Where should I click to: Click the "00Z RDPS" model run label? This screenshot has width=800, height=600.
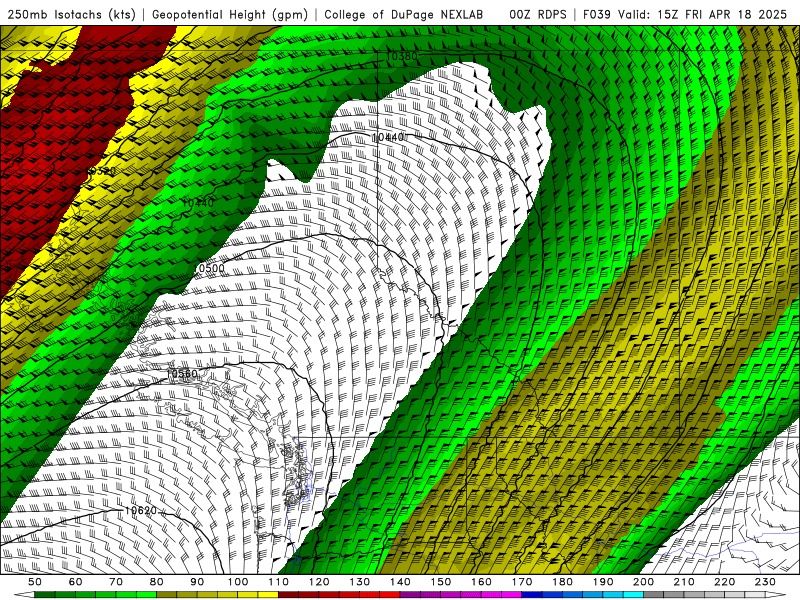pos(538,14)
